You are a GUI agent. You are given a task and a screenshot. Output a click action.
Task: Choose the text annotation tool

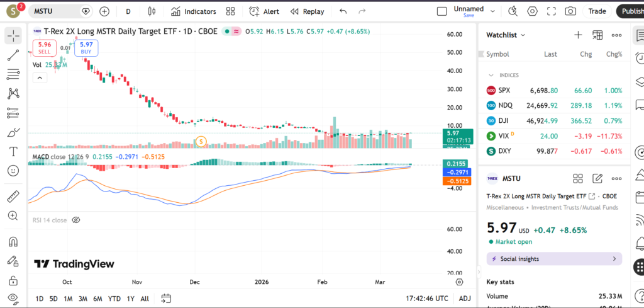(13, 152)
